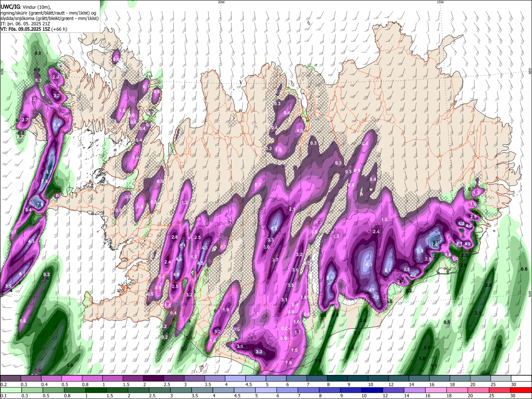Pick the slate 3.5–4 swatch in the lower legend row

[x=203, y=390]
